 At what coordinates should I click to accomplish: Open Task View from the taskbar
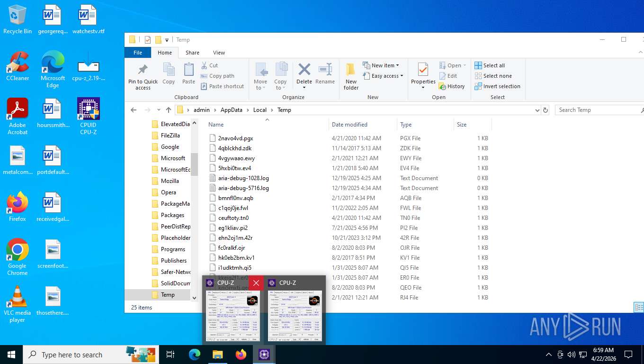170,355
